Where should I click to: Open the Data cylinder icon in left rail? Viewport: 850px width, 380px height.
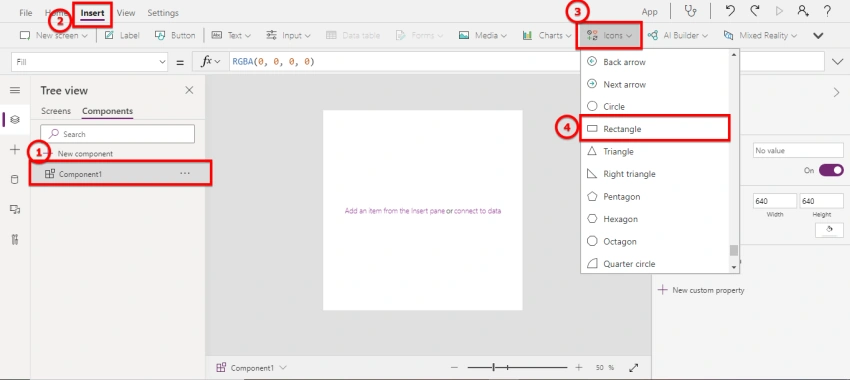tap(15, 179)
